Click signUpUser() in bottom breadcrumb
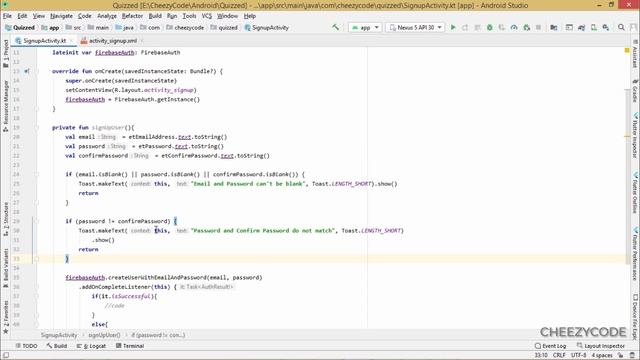This screenshot has height=360, width=640. click(104, 335)
